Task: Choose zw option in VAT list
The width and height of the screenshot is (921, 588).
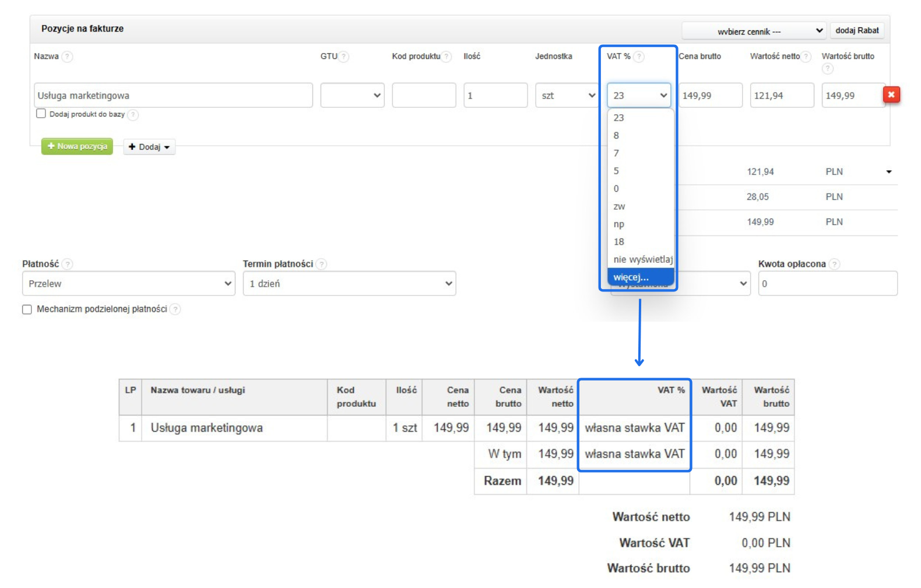Action: [619, 206]
